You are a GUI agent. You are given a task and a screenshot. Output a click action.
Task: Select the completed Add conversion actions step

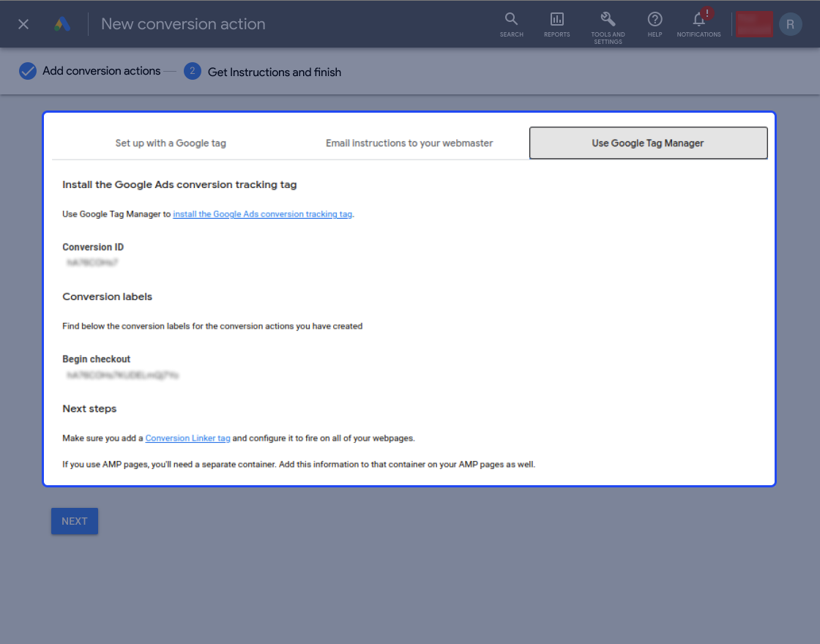pyautogui.click(x=90, y=71)
